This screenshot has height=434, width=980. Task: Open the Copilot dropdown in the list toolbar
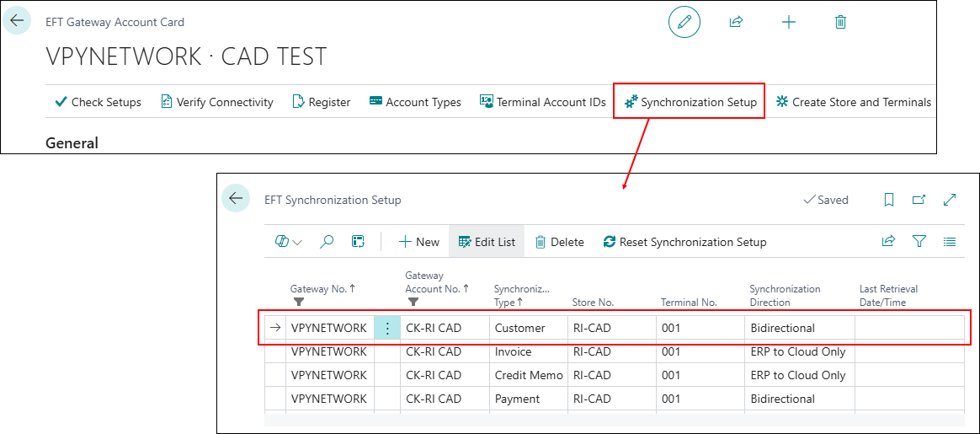point(289,241)
